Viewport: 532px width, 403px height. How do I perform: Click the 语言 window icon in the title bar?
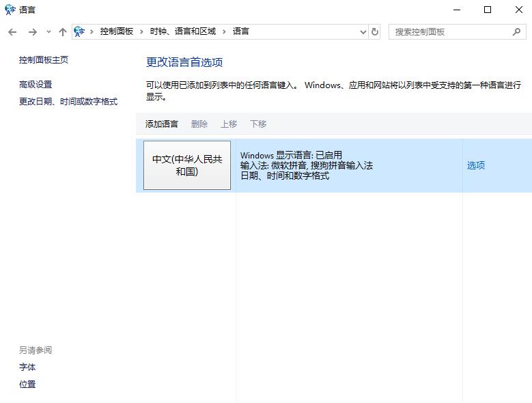[x=10, y=10]
